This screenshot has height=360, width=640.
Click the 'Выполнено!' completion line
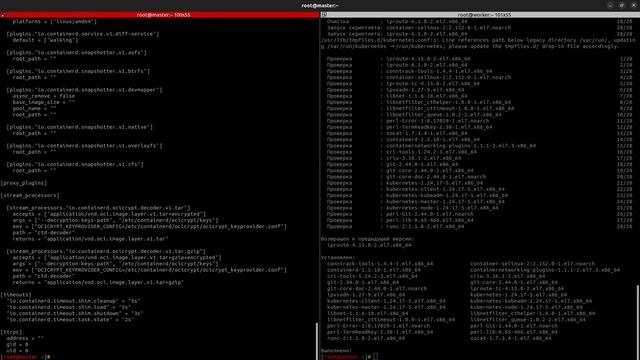tap(336, 351)
